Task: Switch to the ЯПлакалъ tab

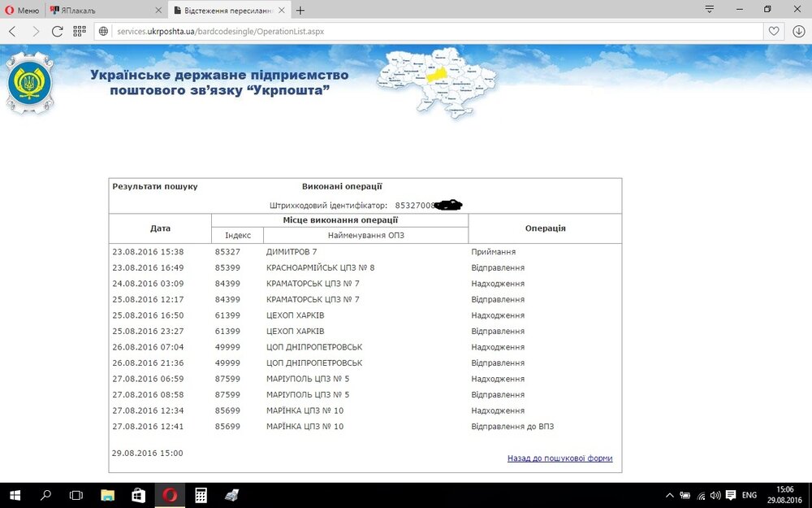Action: (106, 11)
